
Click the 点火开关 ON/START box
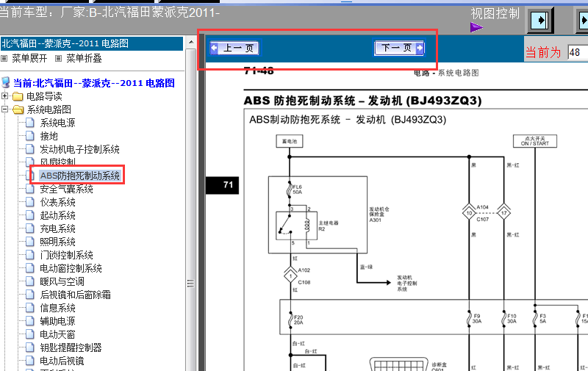pyautogui.click(x=535, y=141)
